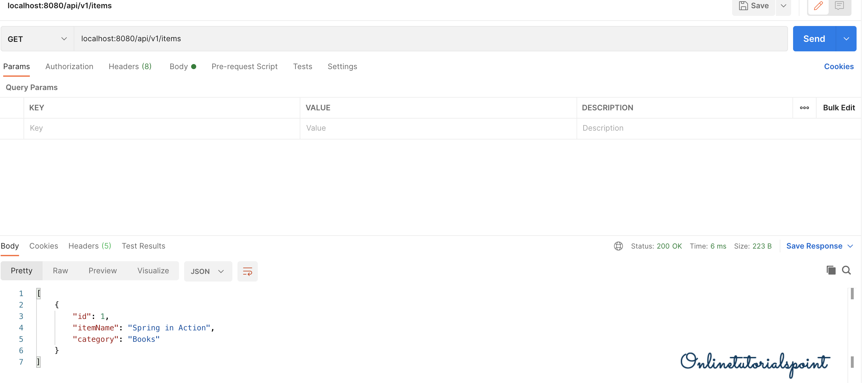The width and height of the screenshot is (868, 383).
Task: Open the Cookies link
Action: pos(838,67)
